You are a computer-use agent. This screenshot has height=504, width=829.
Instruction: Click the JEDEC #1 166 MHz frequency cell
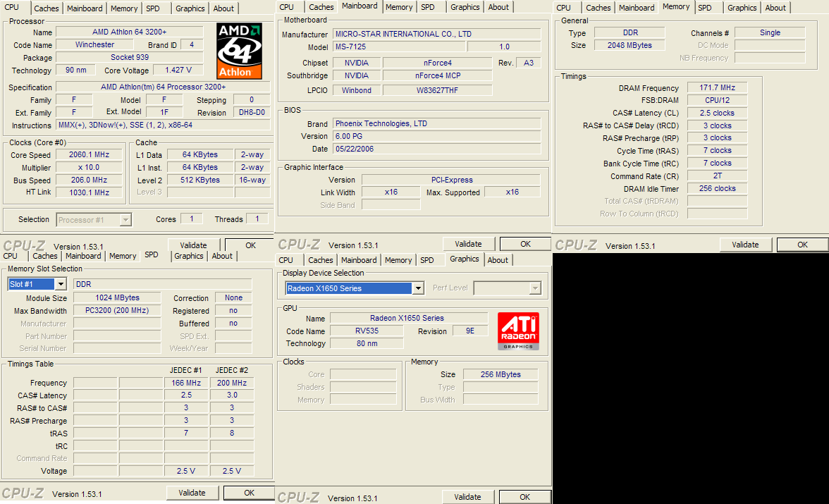coord(186,383)
